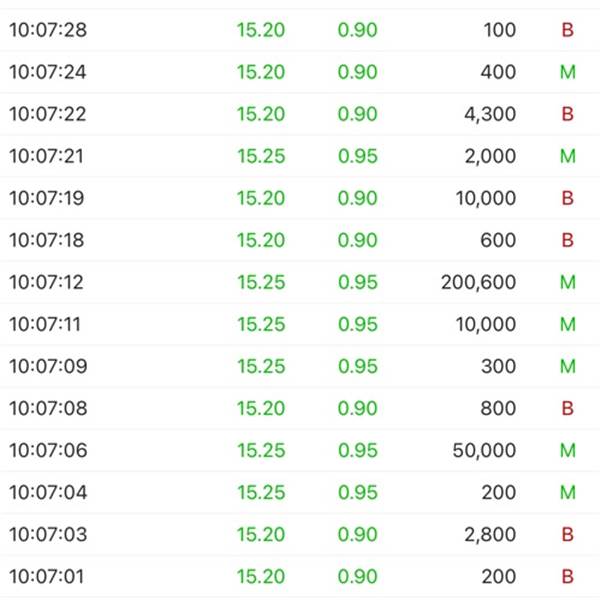Select the 10:07:28 trade row
The width and height of the screenshot is (600, 600).
pos(300,30)
